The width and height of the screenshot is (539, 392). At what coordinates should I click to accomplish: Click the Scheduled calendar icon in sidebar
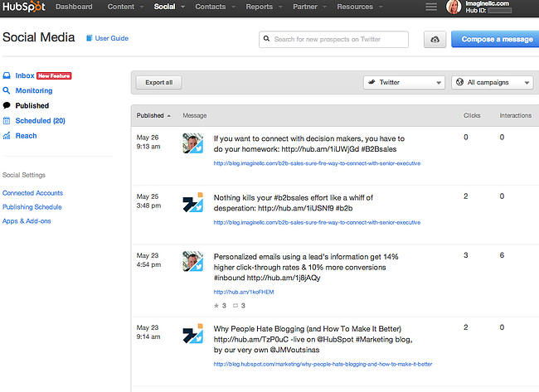coord(7,121)
